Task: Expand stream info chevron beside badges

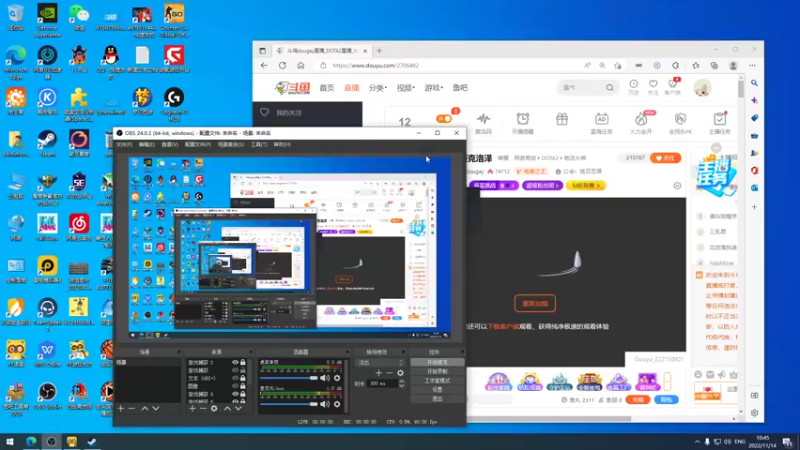Action: tap(677, 186)
